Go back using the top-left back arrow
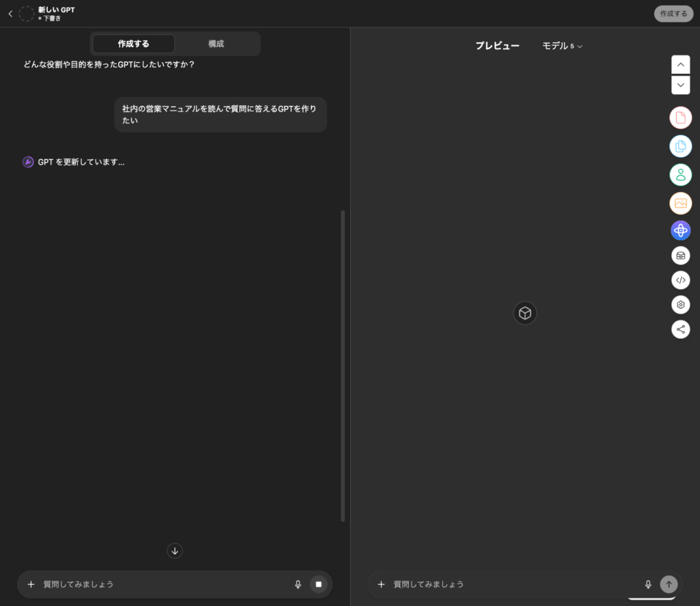The width and height of the screenshot is (700, 606). tap(10, 14)
